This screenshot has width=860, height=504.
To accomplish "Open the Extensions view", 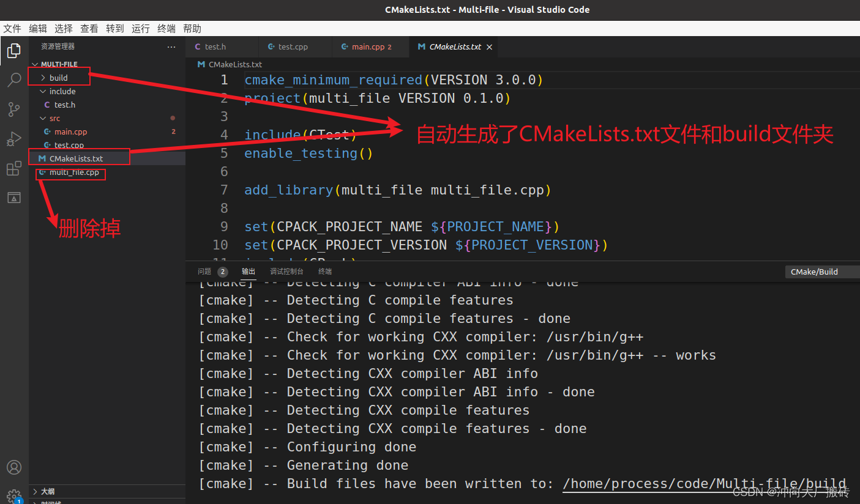I will click(13, 168).
